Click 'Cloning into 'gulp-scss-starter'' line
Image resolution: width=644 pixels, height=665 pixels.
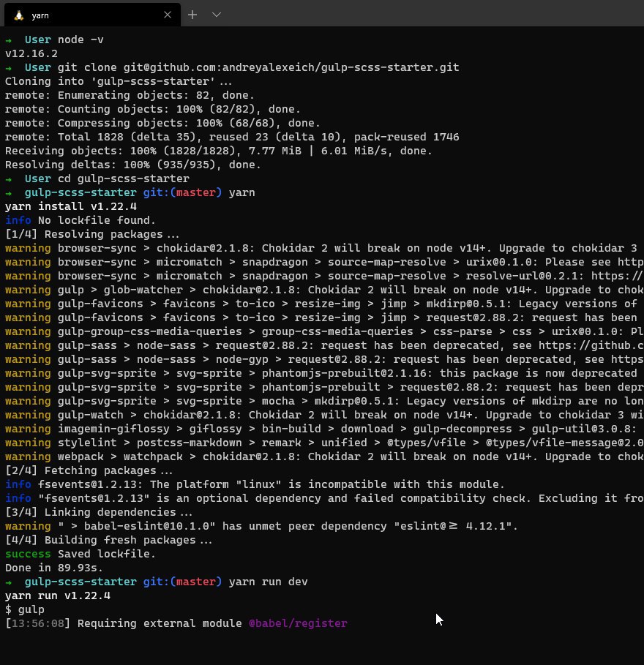coord(119,81)
